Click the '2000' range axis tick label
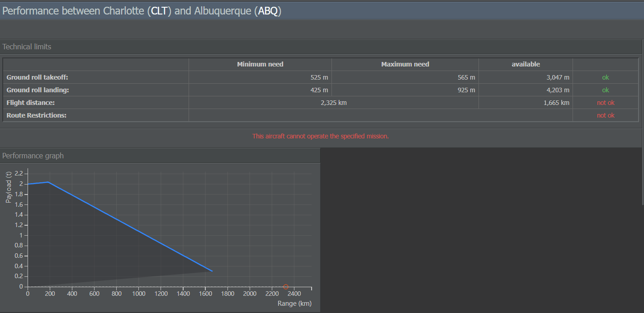Viewport: 644px width, 313px height. pyautogui.click(x=250, y=294)
